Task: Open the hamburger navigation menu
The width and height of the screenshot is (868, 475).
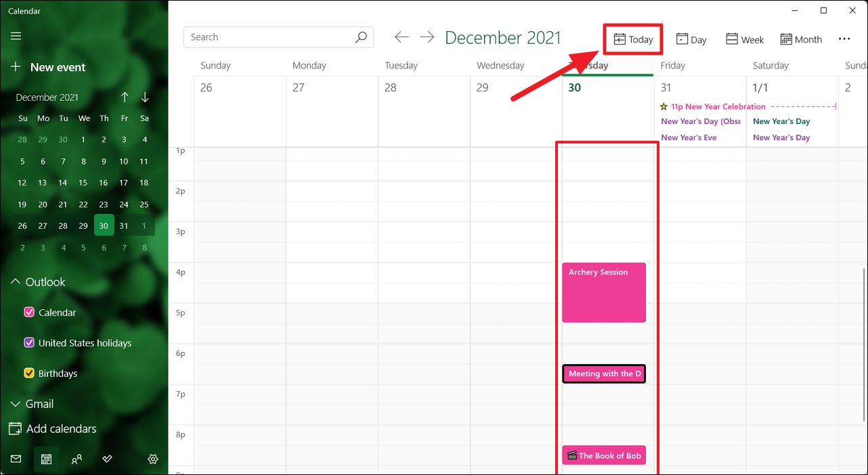Action: 16,35
